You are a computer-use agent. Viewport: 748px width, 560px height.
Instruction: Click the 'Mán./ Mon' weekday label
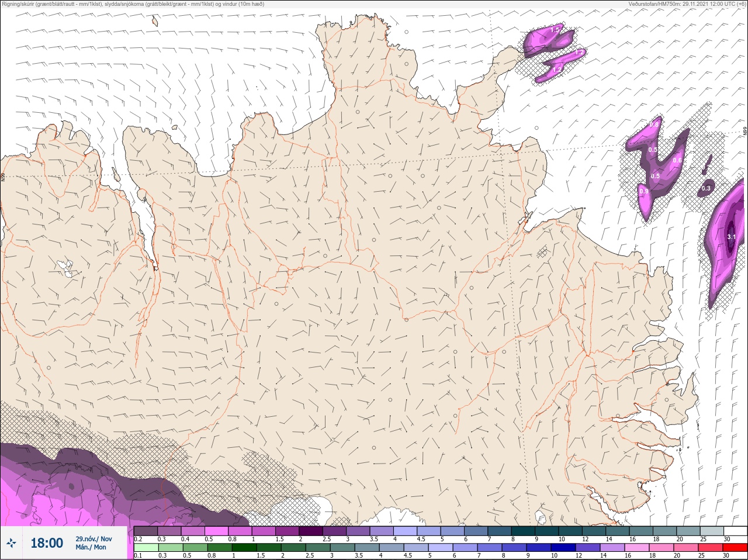91,548
